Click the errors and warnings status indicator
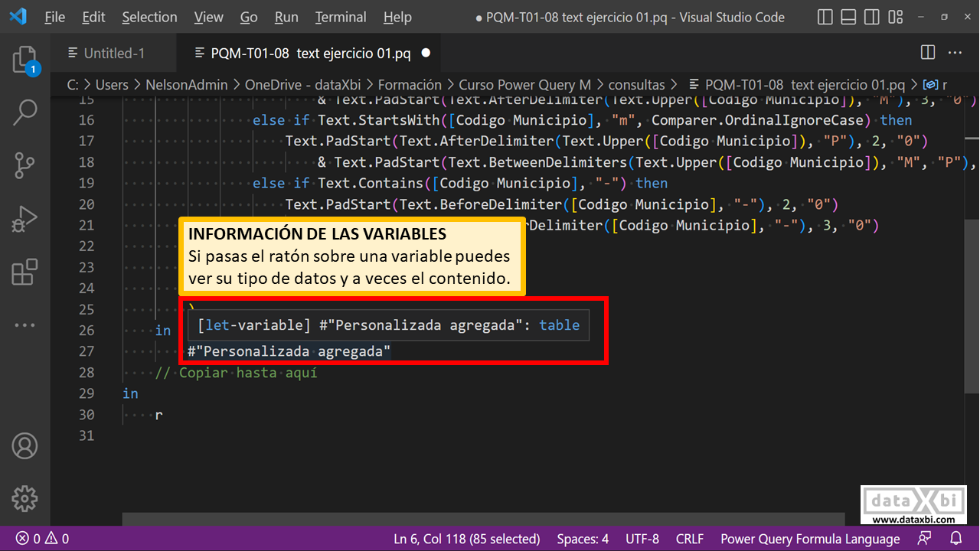The image size is (980, 551). tap(43, 539)
